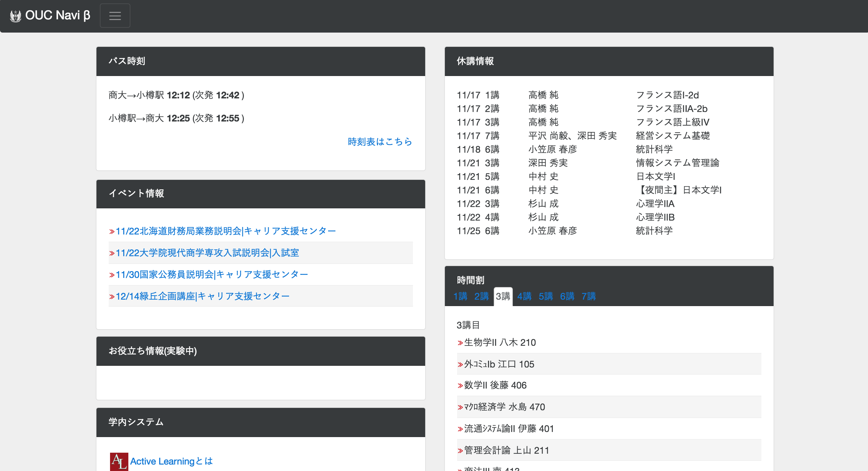This screenshot has width=868, height=471.
Task: Open 11/22 北海道財務局業務説明会 event link
Action: (225, 231)
